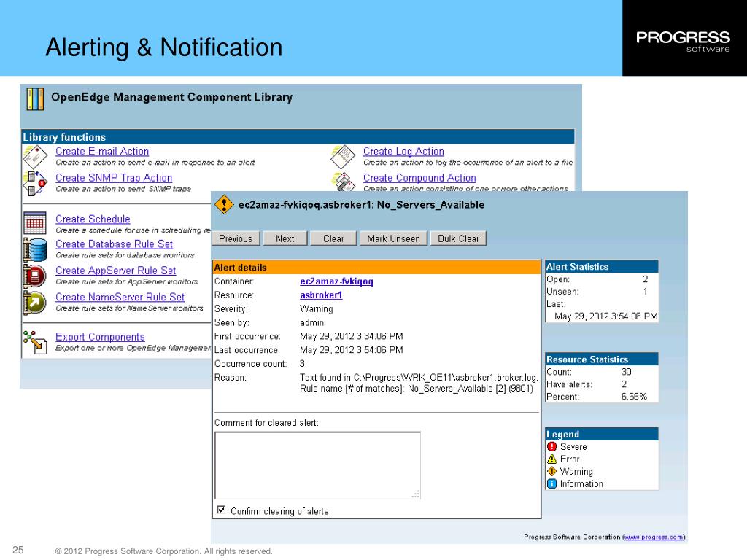Click the Resource Statistics Count value '30'
This screenshot has height=560, width=747.
coord(626,372)
